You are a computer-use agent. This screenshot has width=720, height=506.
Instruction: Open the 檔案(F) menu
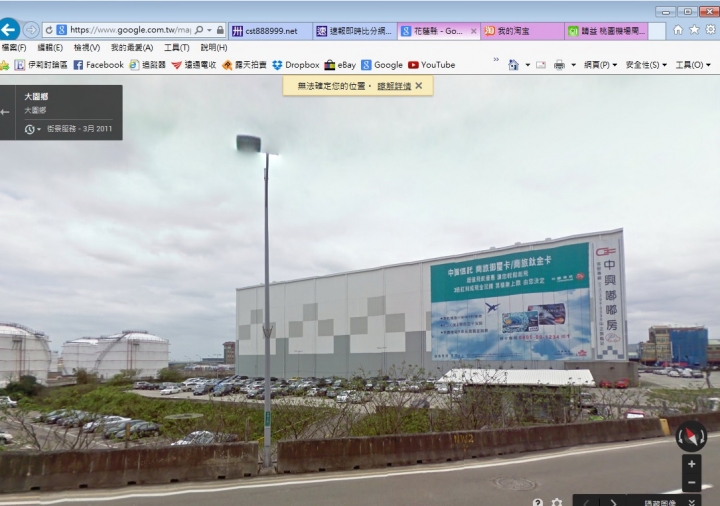(x=14, y=48)
